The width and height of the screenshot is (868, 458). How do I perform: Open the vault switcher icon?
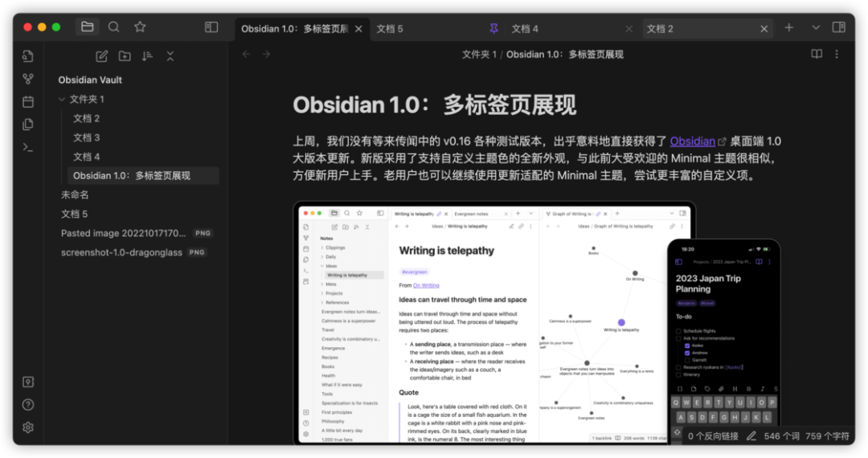pyautogui.click(x=28, y=382)
